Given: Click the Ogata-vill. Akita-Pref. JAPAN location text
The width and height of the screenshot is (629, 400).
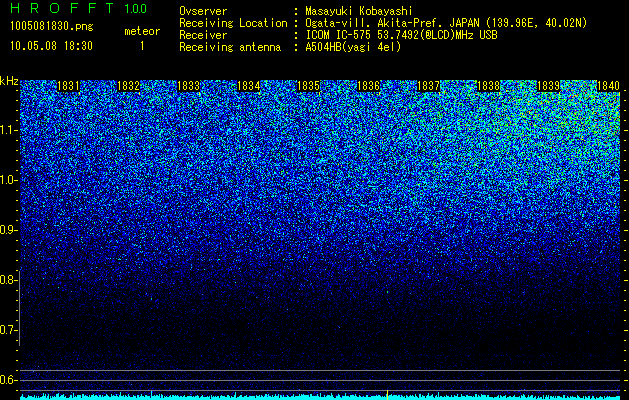Looking at the screenshot, I should [446, 23].
